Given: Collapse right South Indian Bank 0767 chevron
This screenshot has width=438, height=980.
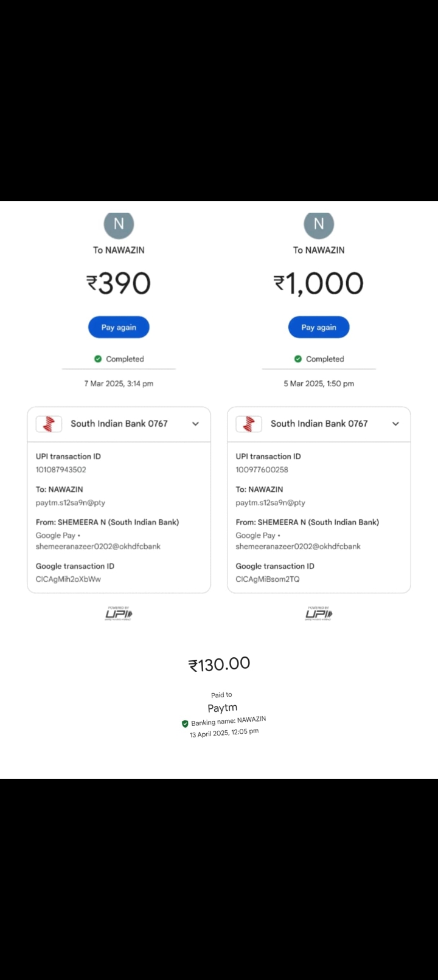Looking at the screenshot, I should coord(395,424).
